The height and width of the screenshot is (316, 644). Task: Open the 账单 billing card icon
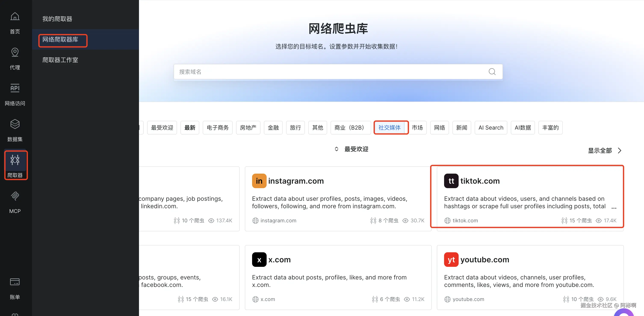(15, 282)
